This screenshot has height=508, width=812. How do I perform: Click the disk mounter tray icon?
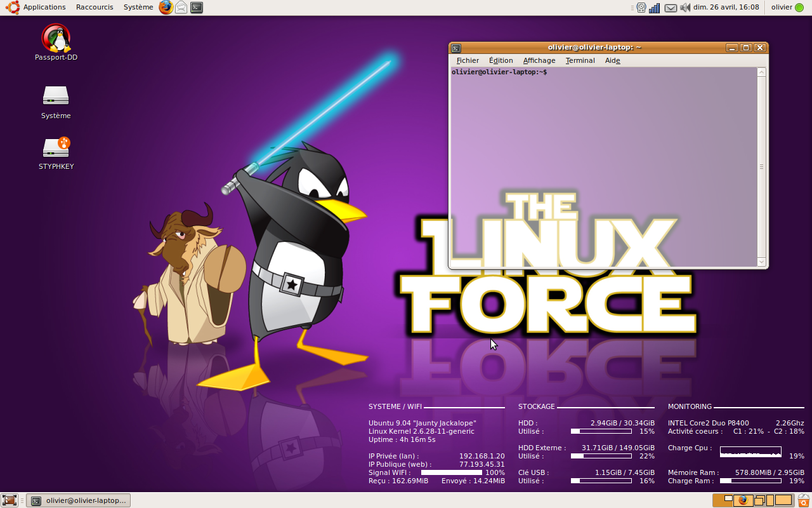coord(641,8)
